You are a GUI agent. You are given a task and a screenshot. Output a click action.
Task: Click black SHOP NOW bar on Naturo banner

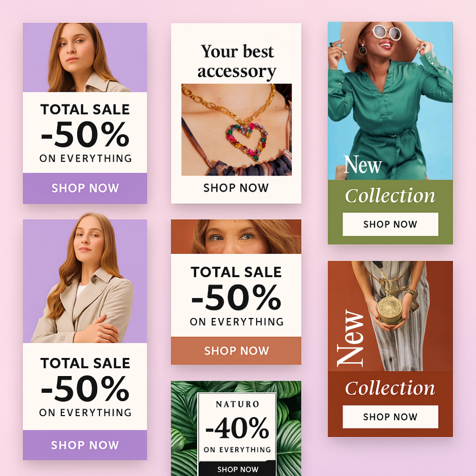click(238, 469)
